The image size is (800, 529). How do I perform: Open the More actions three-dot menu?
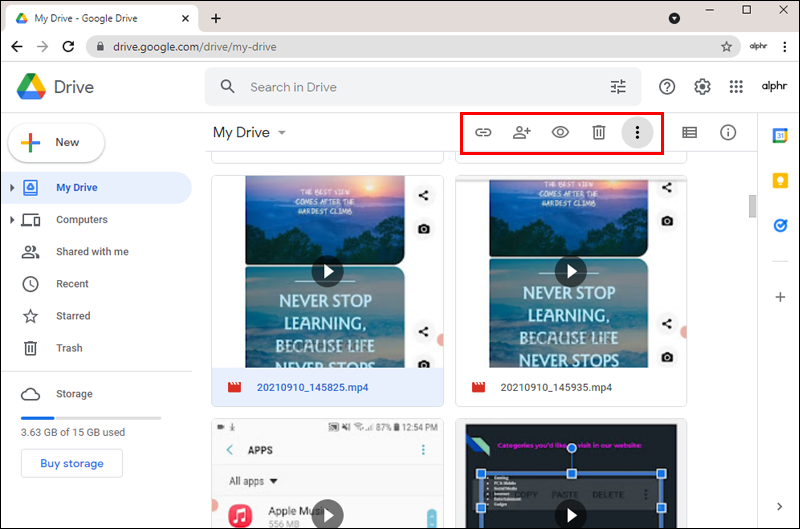[x=637, y=133]
